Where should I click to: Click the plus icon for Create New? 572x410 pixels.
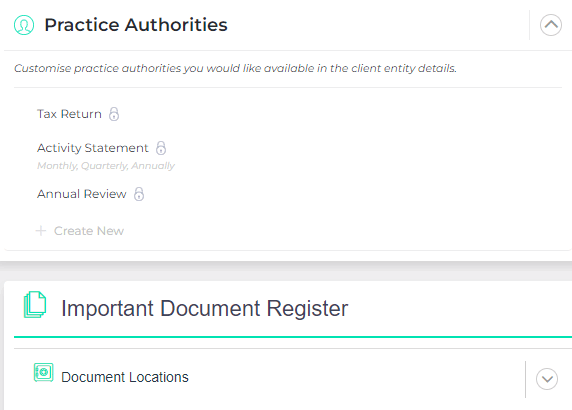[41, 231]
